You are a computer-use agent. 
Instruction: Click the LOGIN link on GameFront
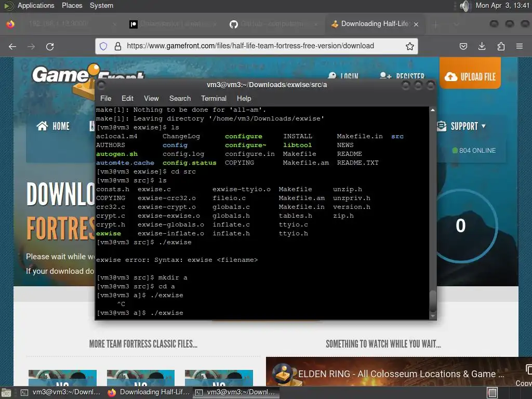(343, 76)
